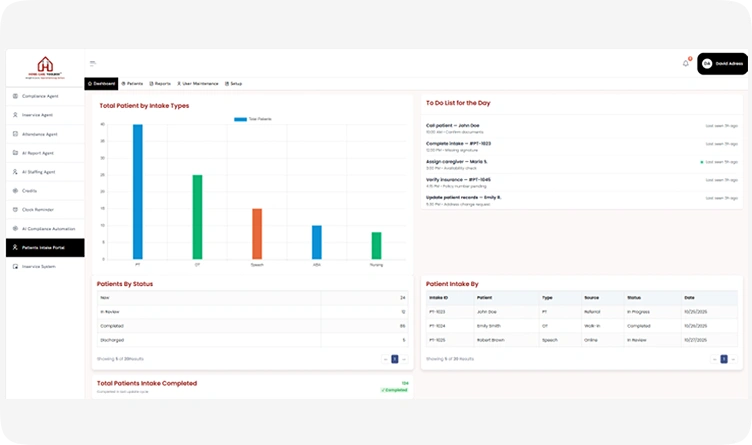Click intake ID PT-1023 in the table
The height and width of the screenshot is (445, 752).
pyautogui.click(x=437, y=312)
